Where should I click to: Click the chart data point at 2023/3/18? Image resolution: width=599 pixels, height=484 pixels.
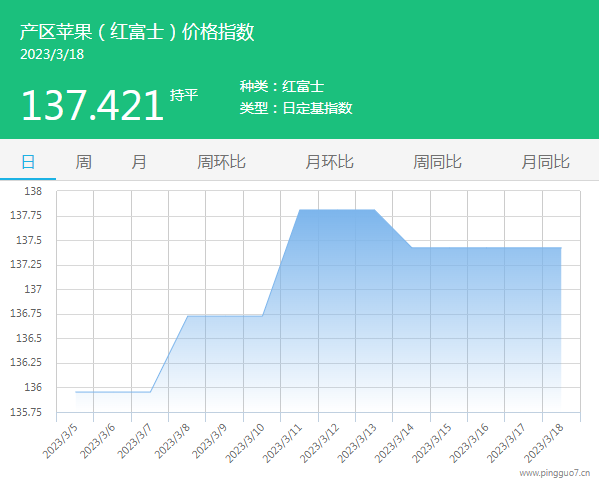(561, 248)
